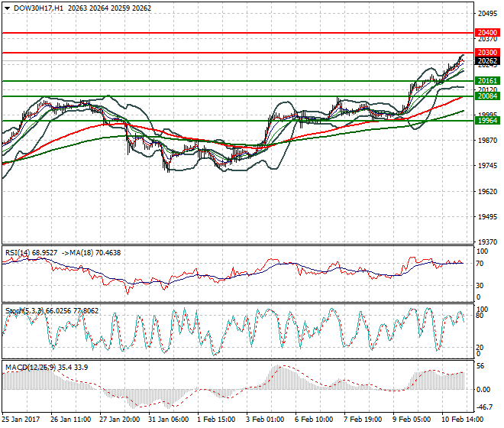
Task: Click the green 20161 level label
Action: pos(487,81)
